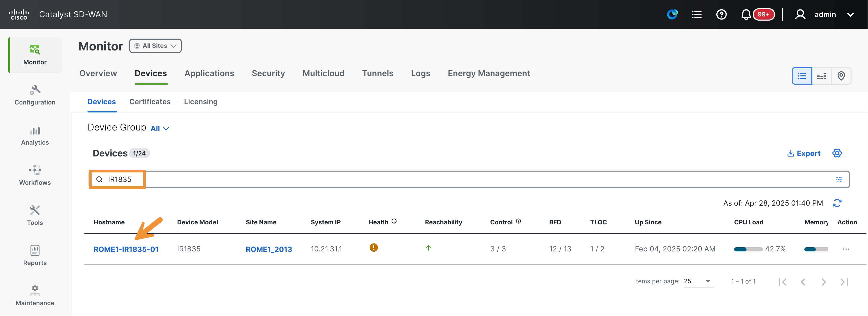Switch to the Overview tab

coord(98,73)
